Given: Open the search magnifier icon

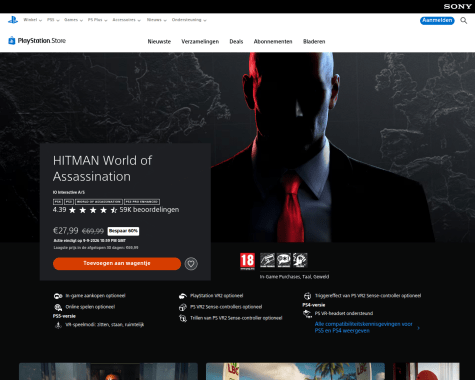Looking at the screenshot, I should [463, 21].
